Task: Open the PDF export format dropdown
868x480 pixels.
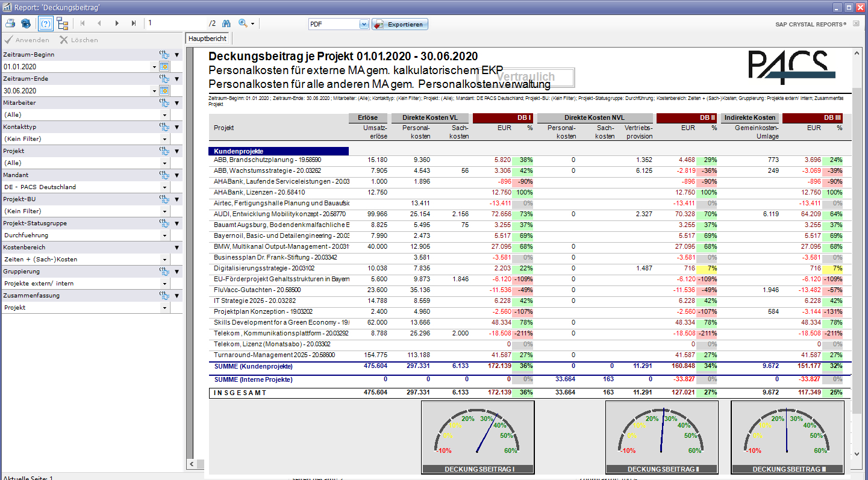Action: click(364, 24)
